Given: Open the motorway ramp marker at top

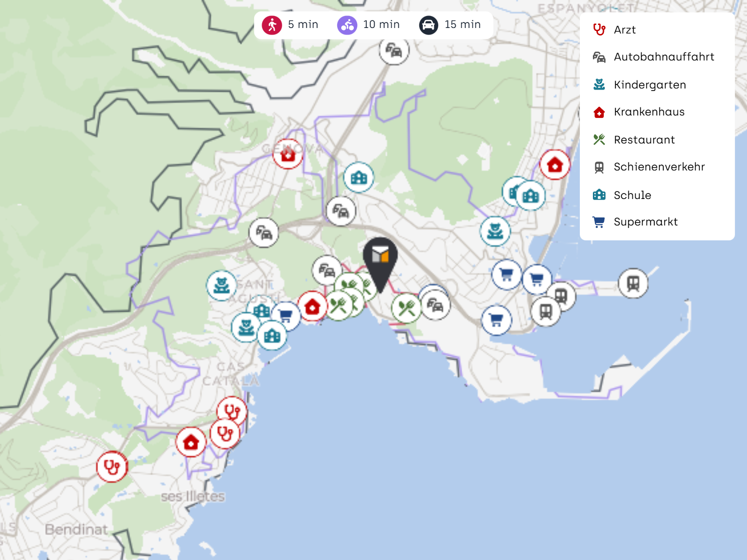Looking at the screenshot, I should pyautogui.click(x=394, y=50).
